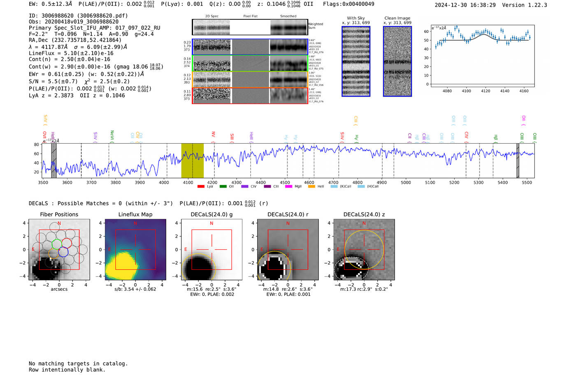Viewport: 576px width, 392px height.
Task: Click the OII green legend swatch
Action: coord(223,186)
